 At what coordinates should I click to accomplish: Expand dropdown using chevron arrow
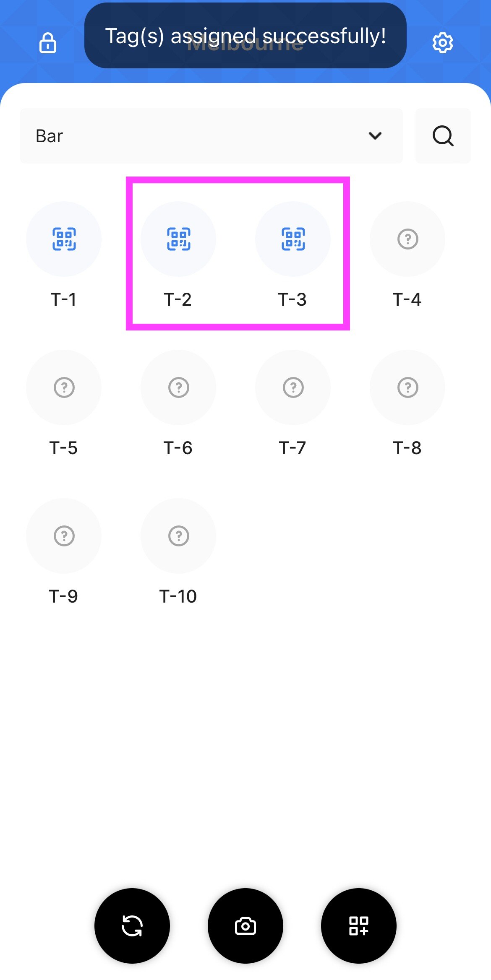click(375, 136)
